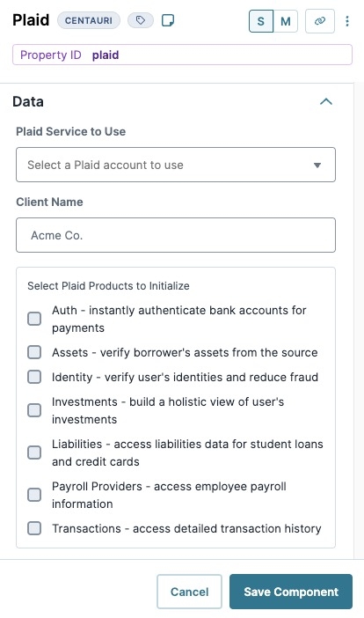Viewport: 364px width, 618px height.
Task: Open the Plaid Service to Use dropdown
Action: coord(176,165)
